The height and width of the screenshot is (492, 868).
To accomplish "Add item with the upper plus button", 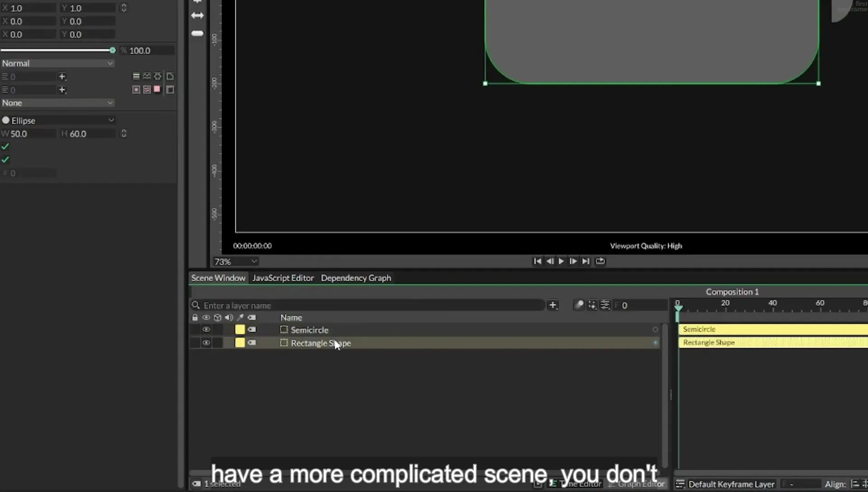I will (x=62, y=76).
